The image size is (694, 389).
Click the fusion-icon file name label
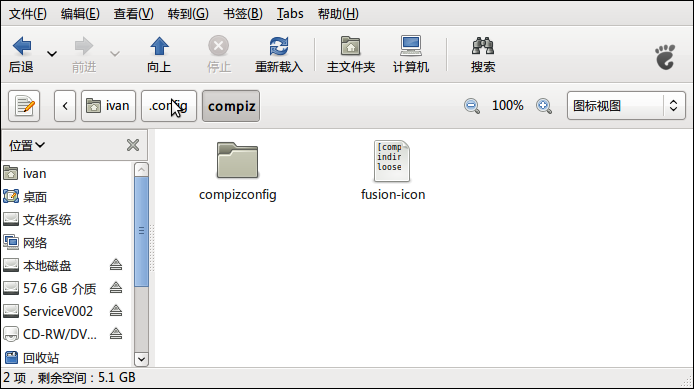(393, 195)
